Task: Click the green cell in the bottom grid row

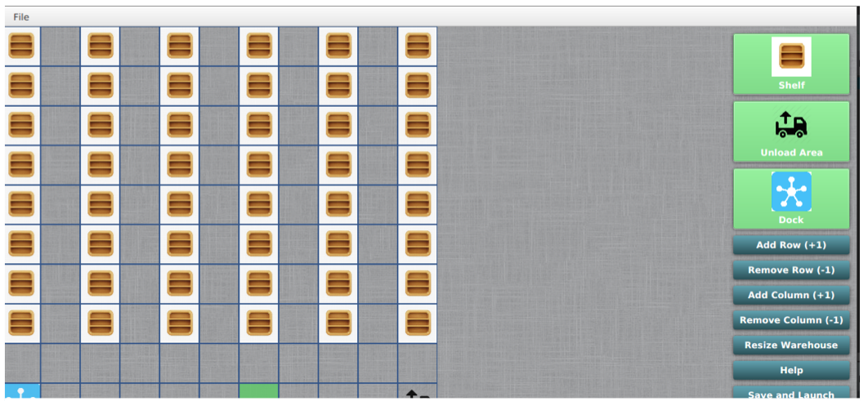Action: click(x=258, y=391)
